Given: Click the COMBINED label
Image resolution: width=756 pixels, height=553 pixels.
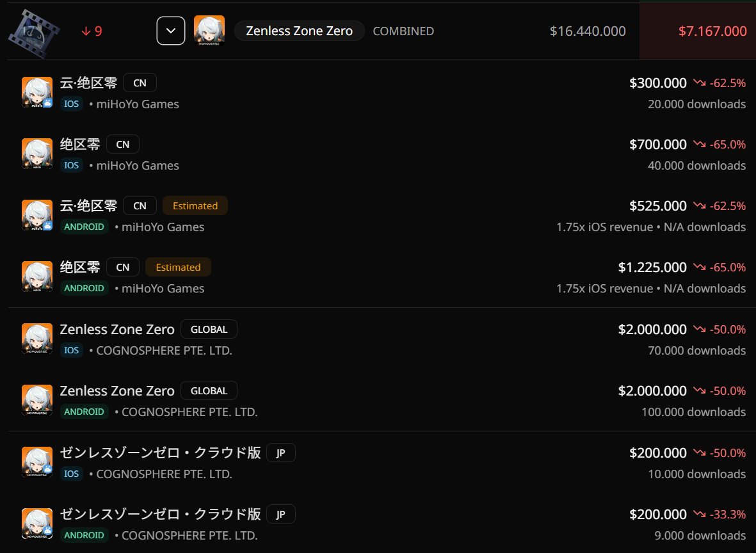Looking at the screenshot, I should tap(403, 31).
